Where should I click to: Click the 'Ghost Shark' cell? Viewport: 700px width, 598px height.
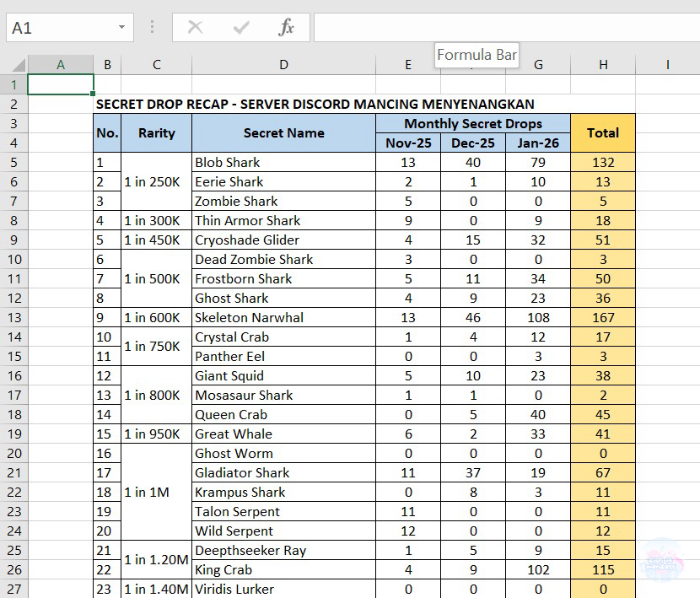(x=283, y=299)
